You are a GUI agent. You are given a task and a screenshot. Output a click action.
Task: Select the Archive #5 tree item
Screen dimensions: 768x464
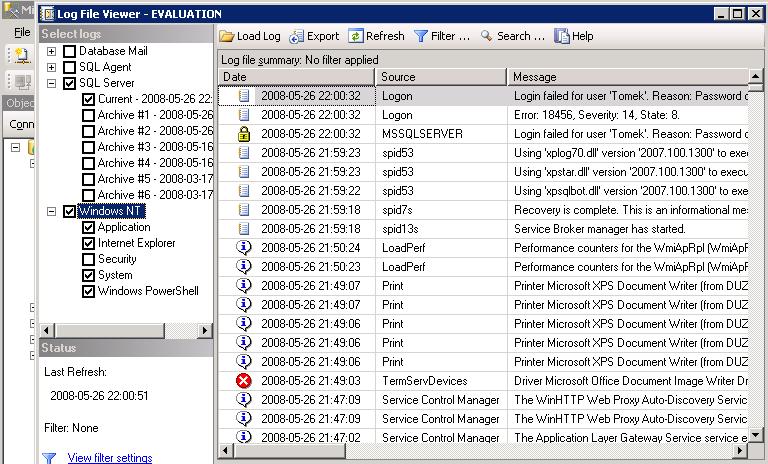[155, 179]
